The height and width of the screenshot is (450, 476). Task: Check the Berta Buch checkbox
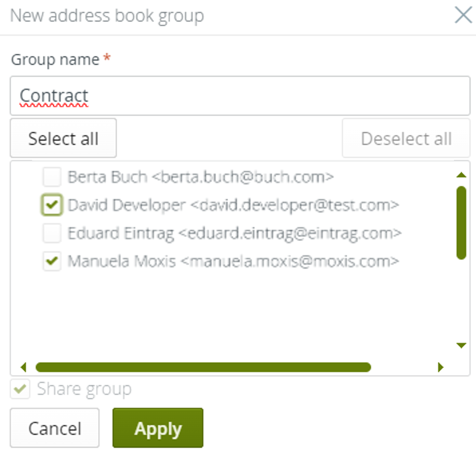click(x=51, y=177)
